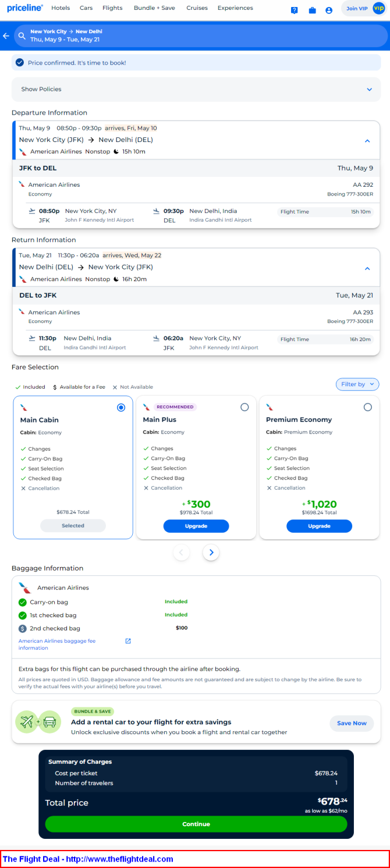Click the Join VIP button
390x868 pixels.
(364, 9)
